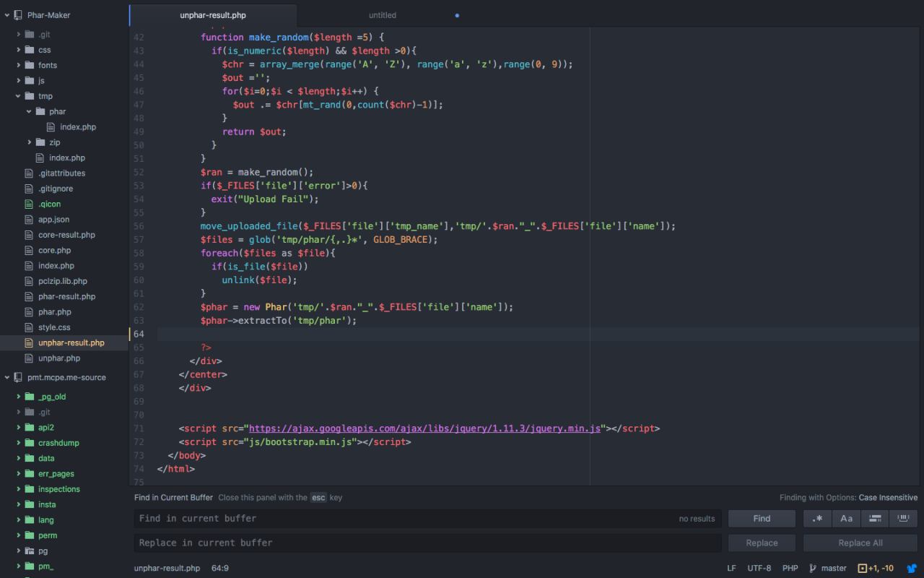Viewport: 924px width, 578px height.
Task: Open core.php in the tree
Action: (x=54, y=251)
